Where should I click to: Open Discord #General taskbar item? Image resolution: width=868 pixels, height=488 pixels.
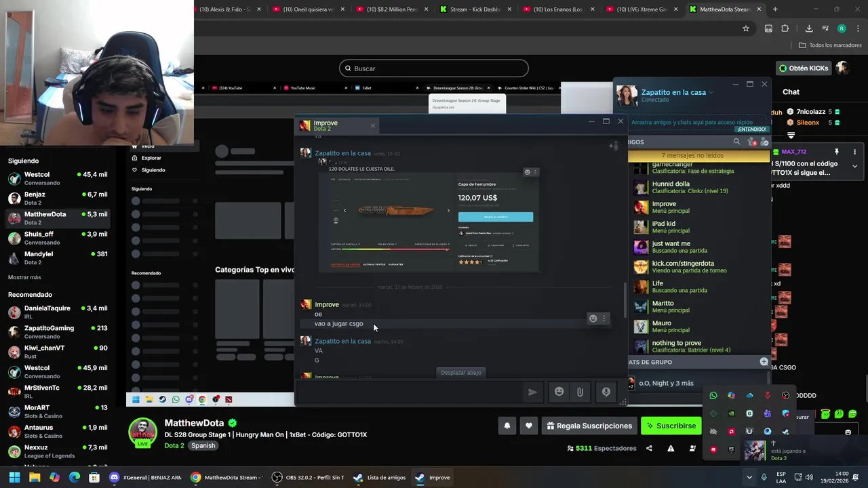[x=145, y=477]
